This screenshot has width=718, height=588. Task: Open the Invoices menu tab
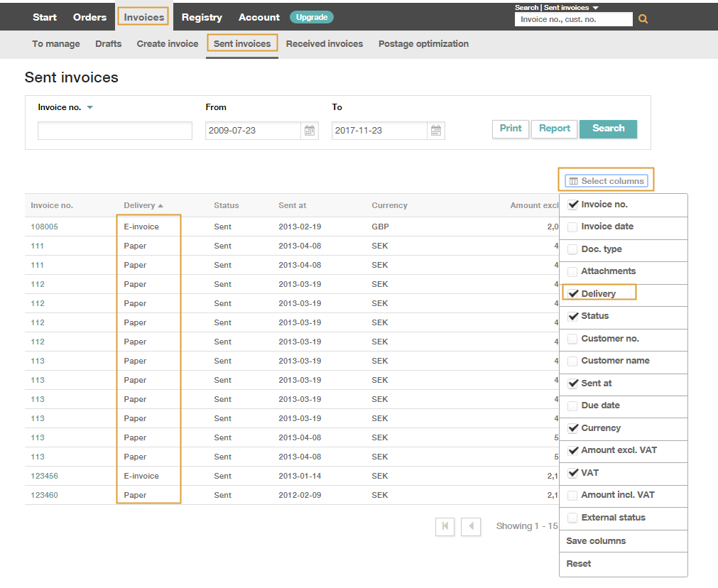[143, 17]
